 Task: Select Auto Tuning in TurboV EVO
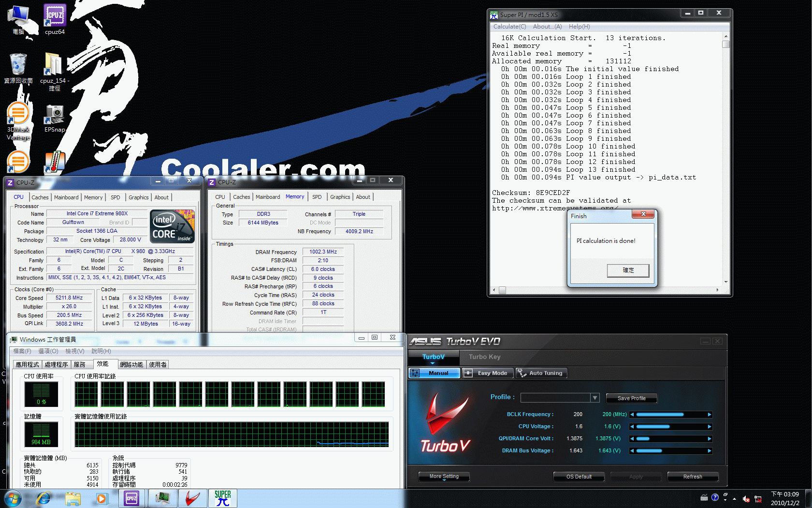[541, 373]
